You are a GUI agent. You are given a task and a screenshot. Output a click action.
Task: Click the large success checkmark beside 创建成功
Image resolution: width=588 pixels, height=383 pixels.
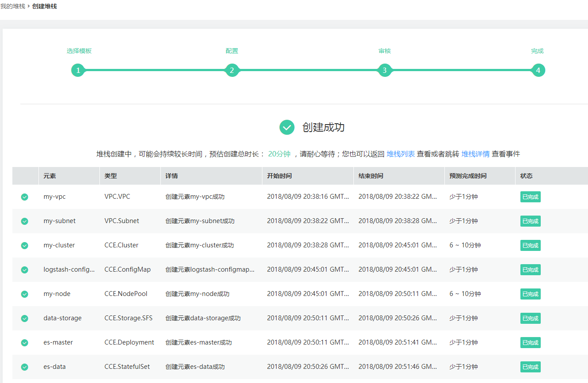(x=287, y=127)
